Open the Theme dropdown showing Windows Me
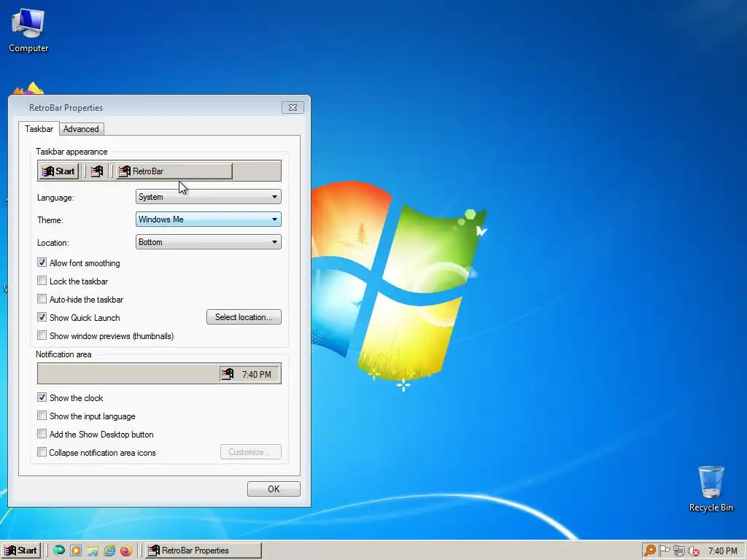Screen dimensions: 747x560 (208, 219)
